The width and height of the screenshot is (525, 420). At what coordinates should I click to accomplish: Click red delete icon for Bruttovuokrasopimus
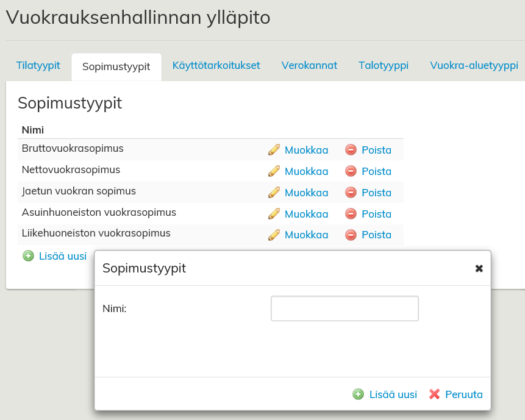351,150
